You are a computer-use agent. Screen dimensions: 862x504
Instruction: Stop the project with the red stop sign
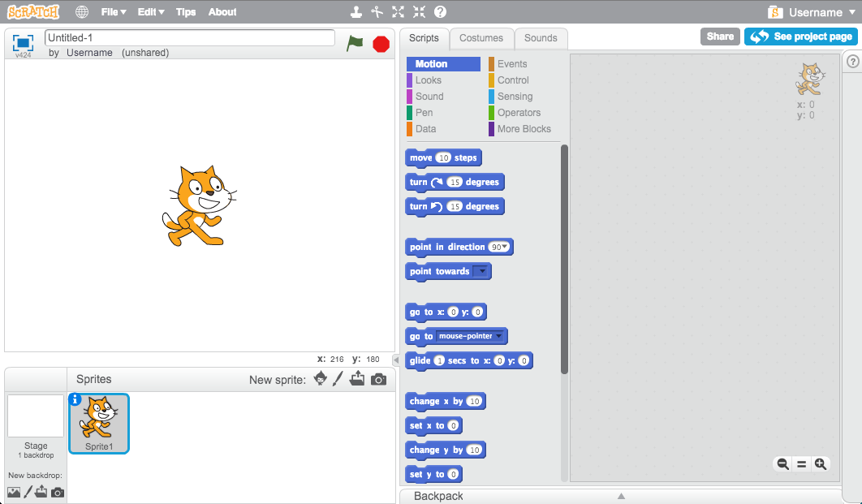[381, 44]
